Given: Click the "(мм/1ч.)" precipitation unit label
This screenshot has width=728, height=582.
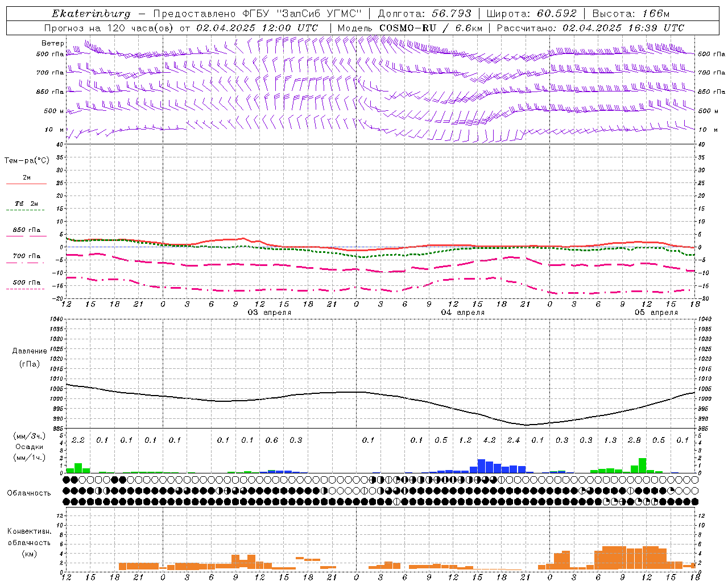Looking at the screenshot, I should tap(30, 458).
